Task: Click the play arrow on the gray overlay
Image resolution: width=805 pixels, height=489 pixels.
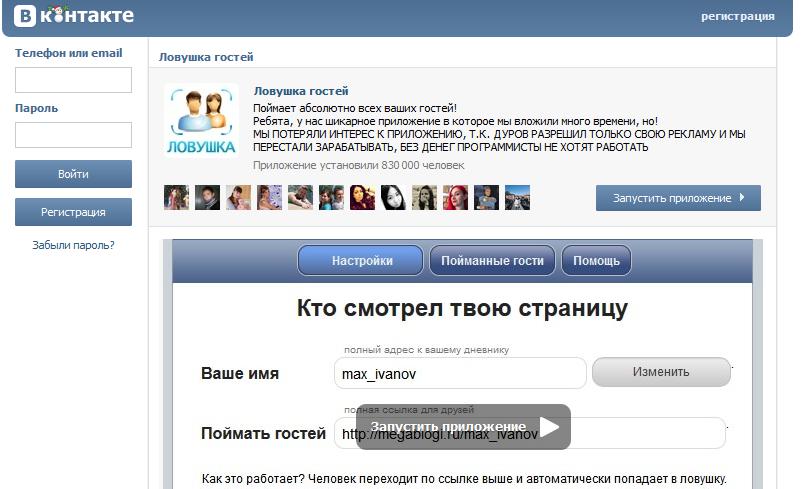Action: pos(549,427)
